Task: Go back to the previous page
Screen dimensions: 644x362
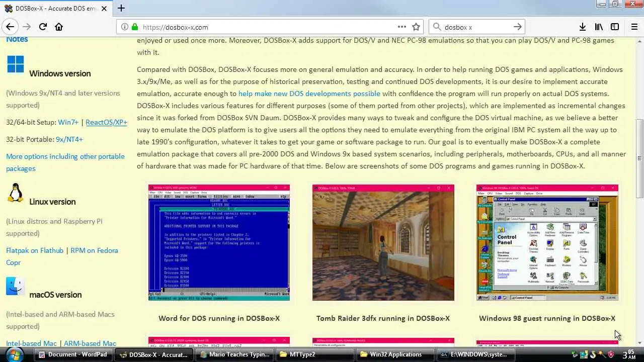Action: pyautogui.click(x=10, y=27)
